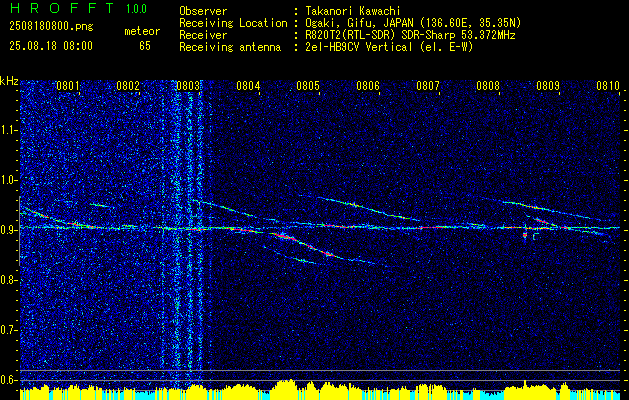This screenshot has width=629, height=400.
Task: Click the 0808 time marker
Action: point(488,86)
